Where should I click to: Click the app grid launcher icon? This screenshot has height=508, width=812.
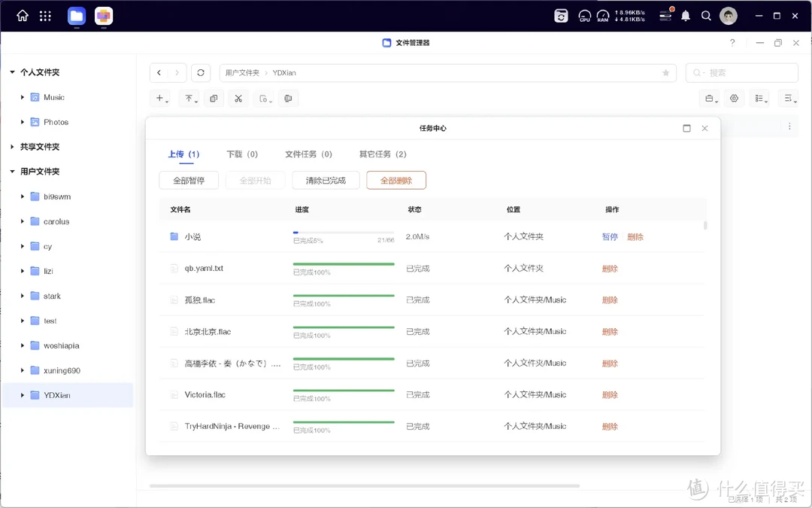pos(45,16)
